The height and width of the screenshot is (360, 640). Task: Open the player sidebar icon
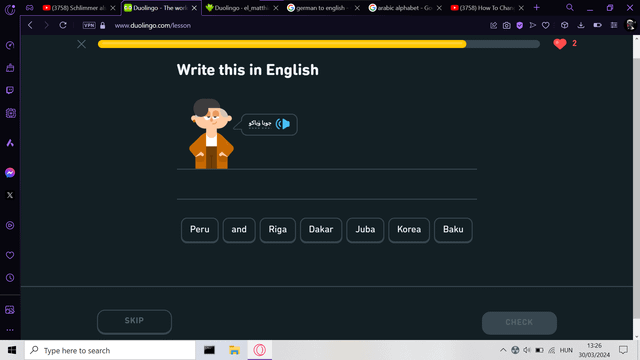point(10,225)
